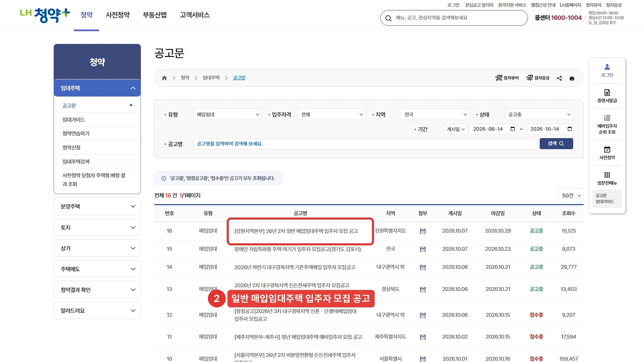Select the 청약 top menu
This screenshot has height=362, width=644.
coord(87,15)
